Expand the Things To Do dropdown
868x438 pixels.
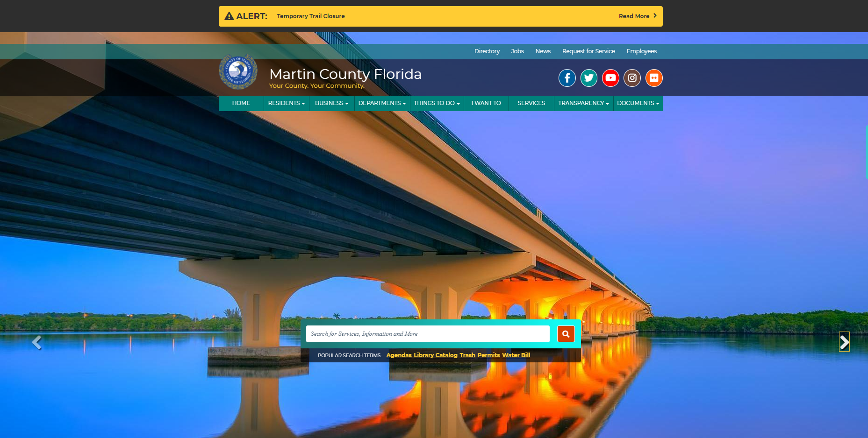click(x=437, y=103)
